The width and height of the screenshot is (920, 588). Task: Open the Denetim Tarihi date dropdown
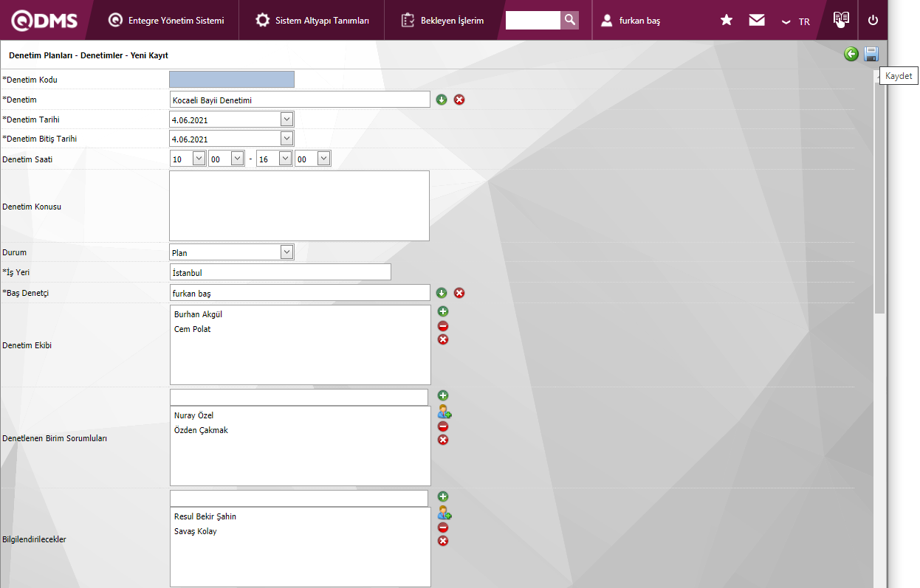(286, 119)
